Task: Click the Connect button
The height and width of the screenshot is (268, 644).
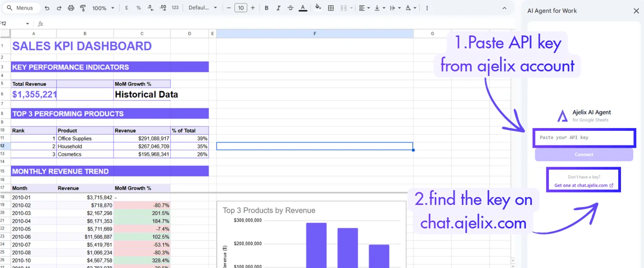Action: click(x=584, y=155)
